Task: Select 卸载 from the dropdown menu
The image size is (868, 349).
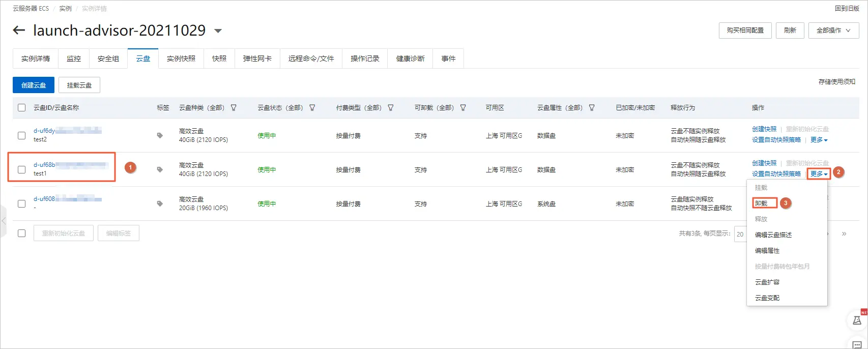Action: [x=761, y=203]
